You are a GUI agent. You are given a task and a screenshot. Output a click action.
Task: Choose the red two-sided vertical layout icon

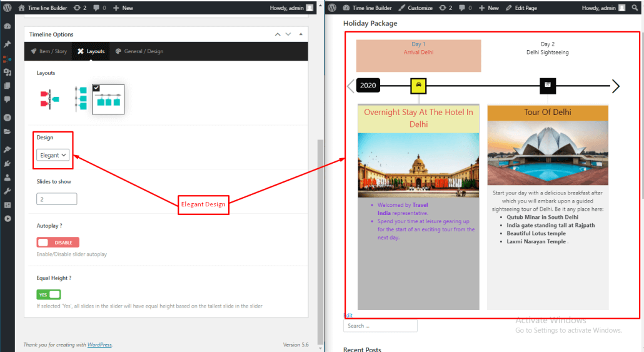click(49, 99)
